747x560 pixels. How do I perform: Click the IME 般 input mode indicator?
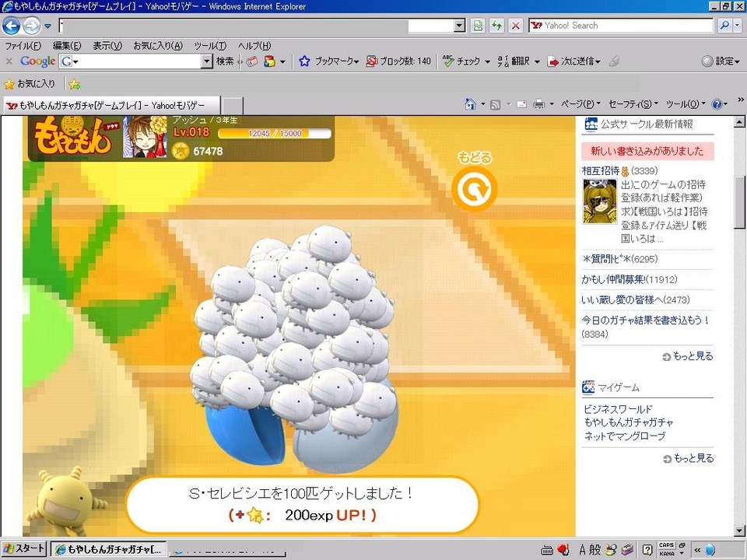pyautogui.click(x=595, y=550)
